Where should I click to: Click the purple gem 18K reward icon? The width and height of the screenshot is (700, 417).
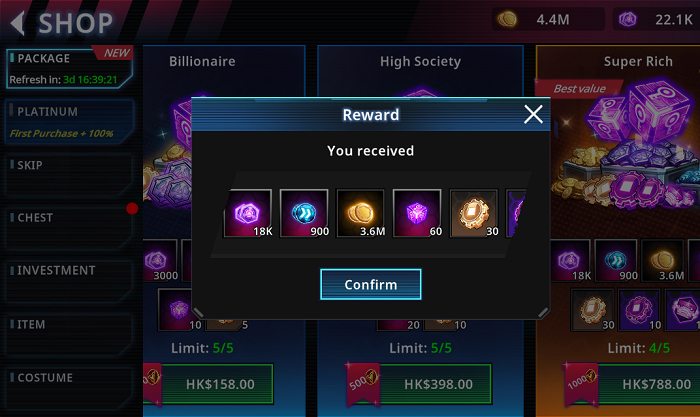[x=248, y=213]
